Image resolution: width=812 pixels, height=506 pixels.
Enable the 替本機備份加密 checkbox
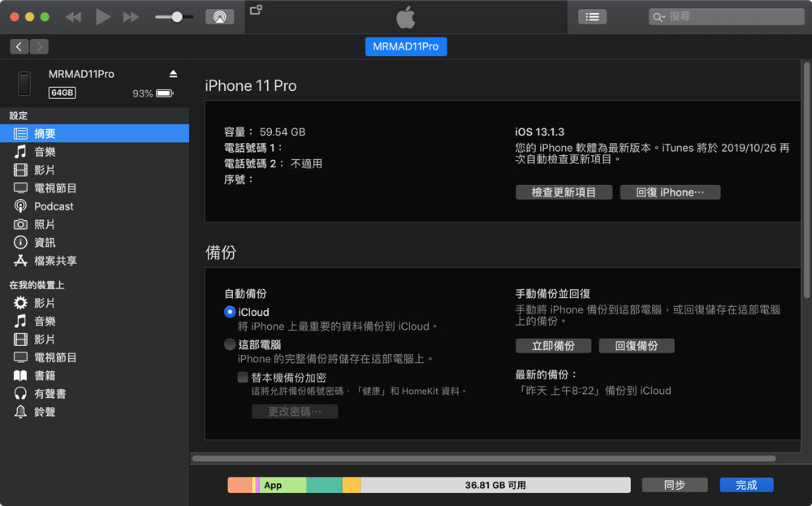coord(243,376)
